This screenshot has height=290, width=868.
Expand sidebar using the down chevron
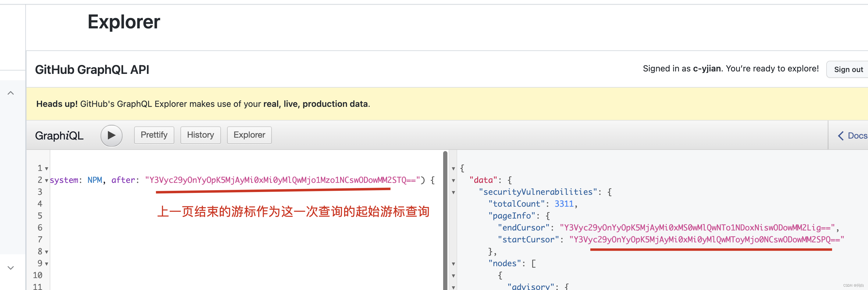(11, 268)
